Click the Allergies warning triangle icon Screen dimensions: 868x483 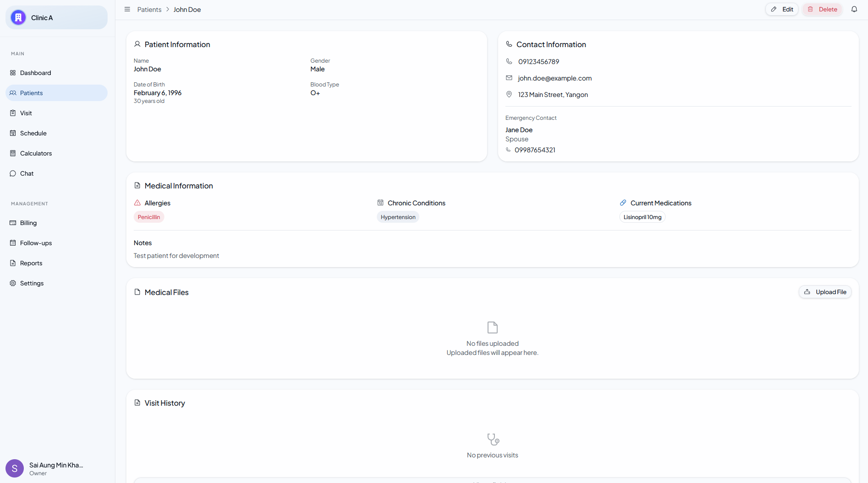(137, 203)
